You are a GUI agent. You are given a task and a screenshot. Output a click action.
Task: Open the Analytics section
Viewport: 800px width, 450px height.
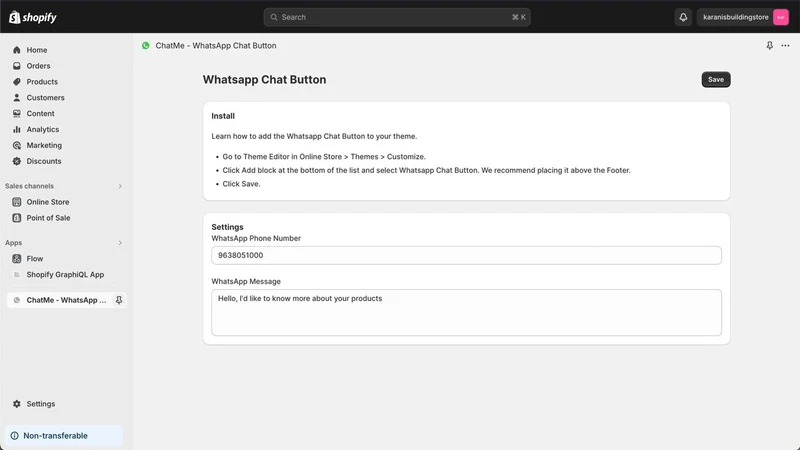click(43, 129)
